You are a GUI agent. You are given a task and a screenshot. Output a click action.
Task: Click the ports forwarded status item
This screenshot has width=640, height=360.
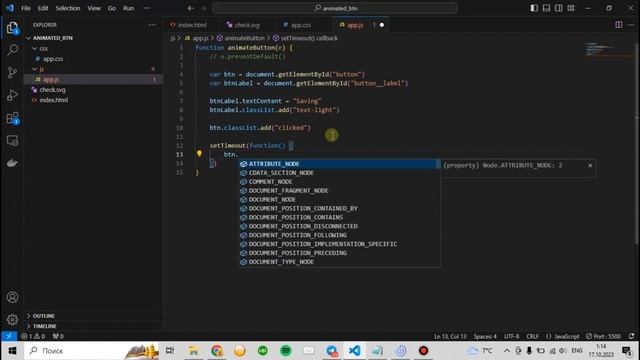tap(58, 336)
